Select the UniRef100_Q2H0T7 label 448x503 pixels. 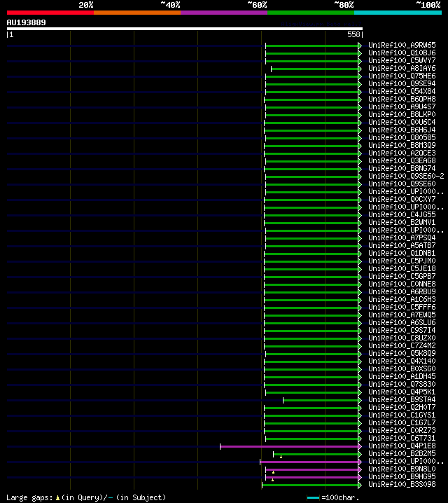tap(402, 407)
